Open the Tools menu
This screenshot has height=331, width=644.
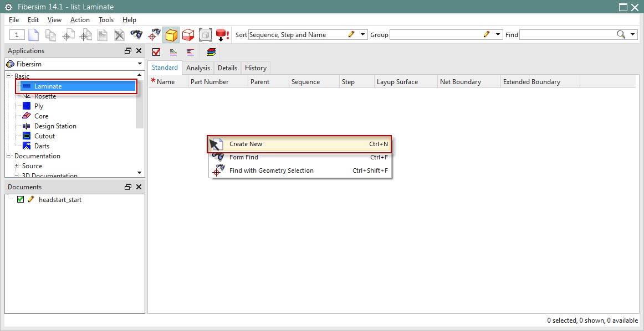(x=106, y=20)
